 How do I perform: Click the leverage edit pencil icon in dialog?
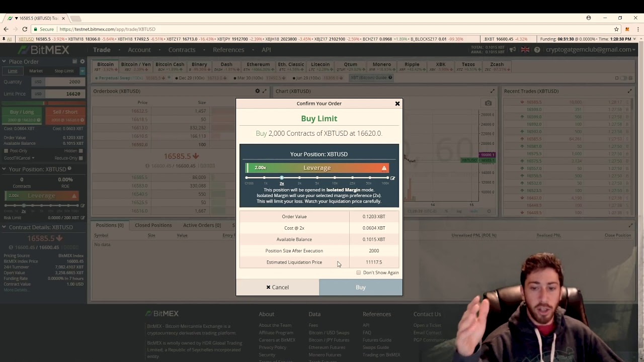point(392,178)
